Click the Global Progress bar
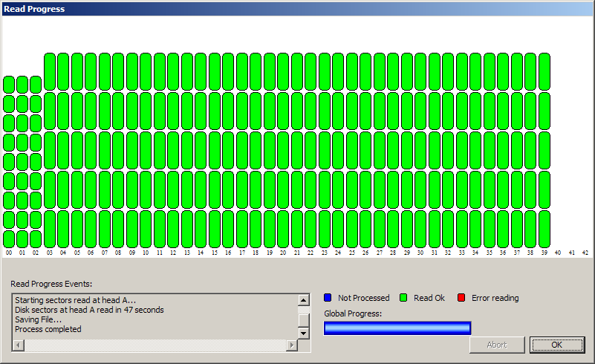The height and width of the screenshot is (364, 595). pos(397,328)
